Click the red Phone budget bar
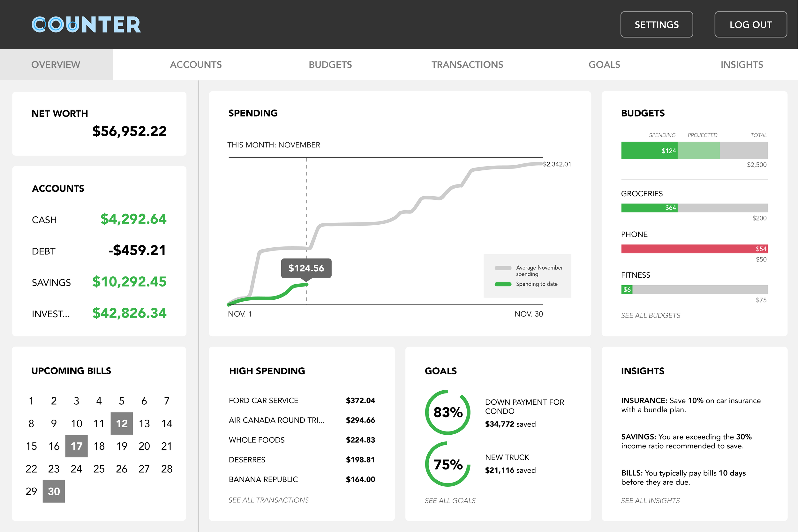The image size is (798, 532). 694,249
